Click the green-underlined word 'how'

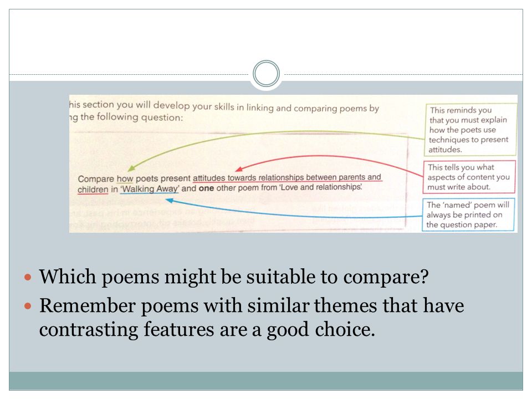click(x=125, y=179)
